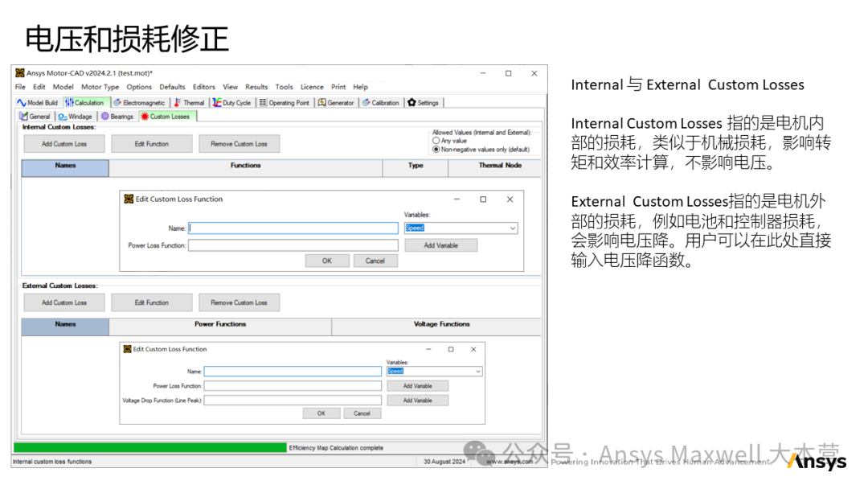Close the upper Edit Custom Loss Function dialog

(510, 199)
